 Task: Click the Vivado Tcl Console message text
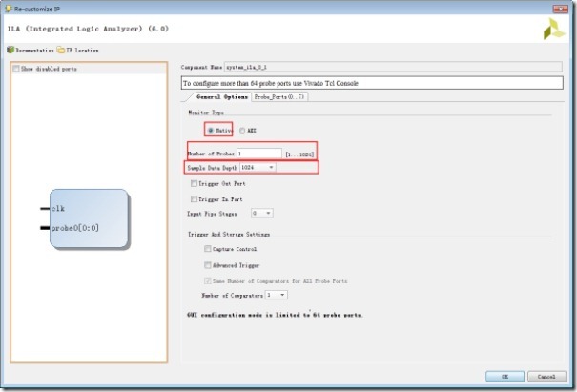[271, 83]
